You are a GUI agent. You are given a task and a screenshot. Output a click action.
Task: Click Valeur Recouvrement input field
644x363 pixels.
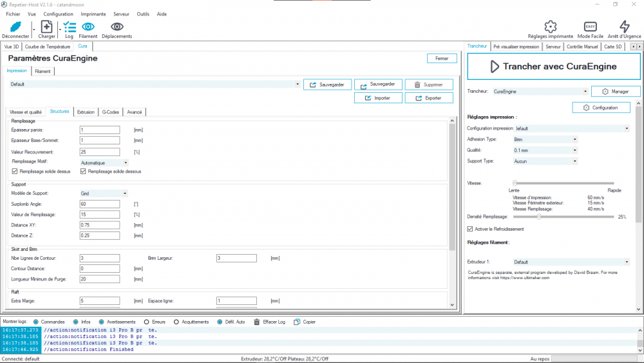coord(100,152)
